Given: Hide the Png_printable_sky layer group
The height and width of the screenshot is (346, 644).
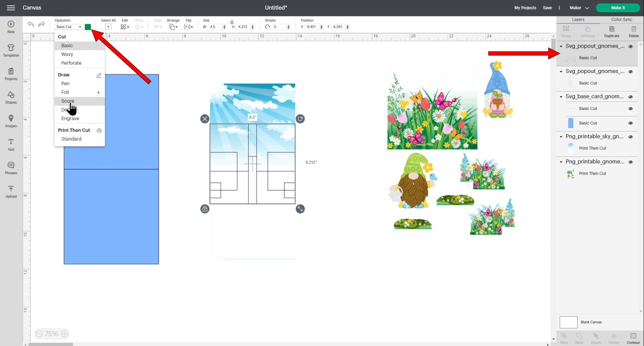Looking at the screenshot, I should [630, 137].
